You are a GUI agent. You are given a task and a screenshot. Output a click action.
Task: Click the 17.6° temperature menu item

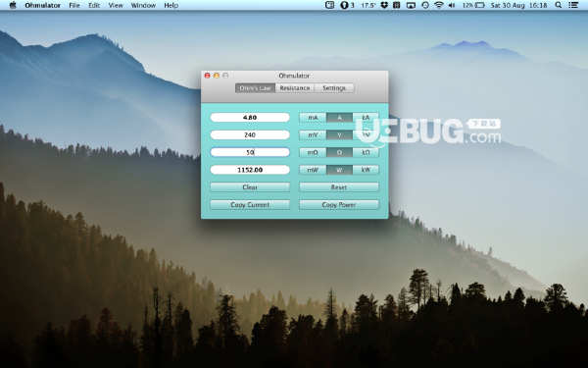[368, 5]
